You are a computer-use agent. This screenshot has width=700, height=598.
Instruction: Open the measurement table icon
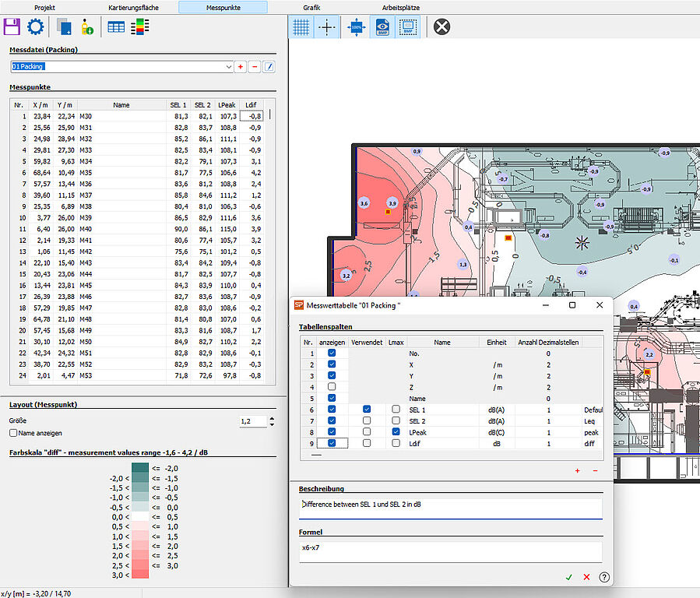(116, 26)
